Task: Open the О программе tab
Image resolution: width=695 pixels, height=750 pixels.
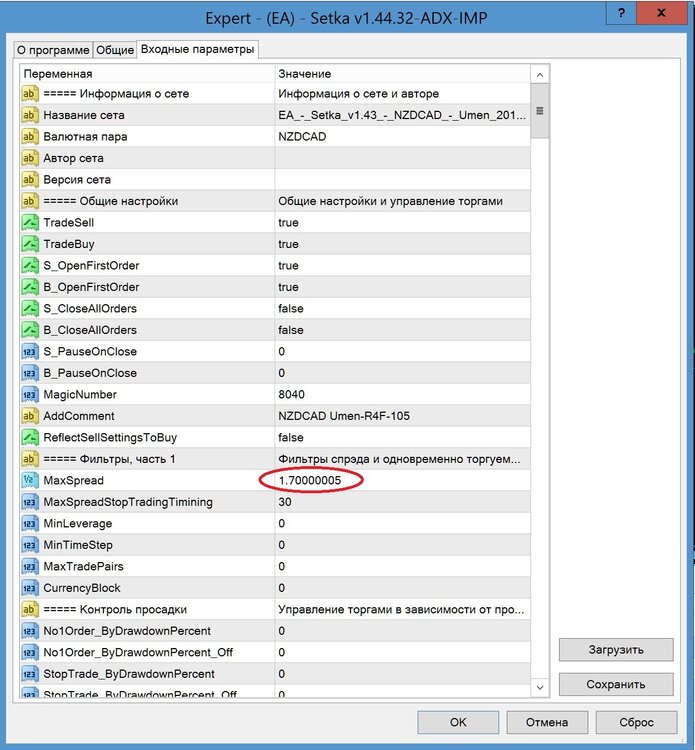Action: coord(53,50)
